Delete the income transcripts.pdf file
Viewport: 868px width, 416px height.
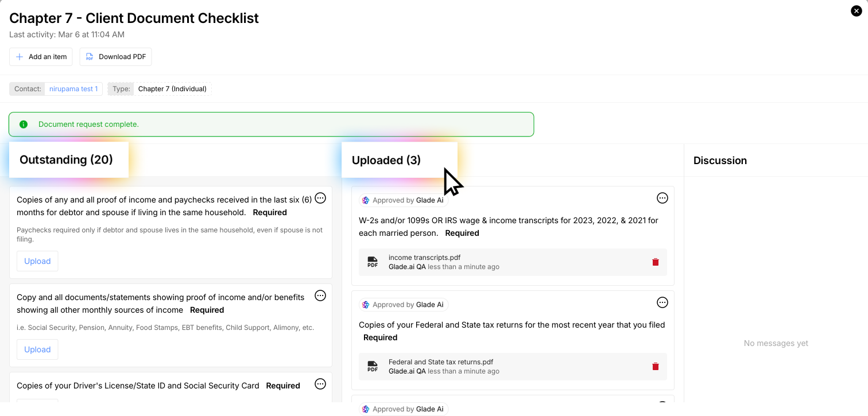[656, 262]
